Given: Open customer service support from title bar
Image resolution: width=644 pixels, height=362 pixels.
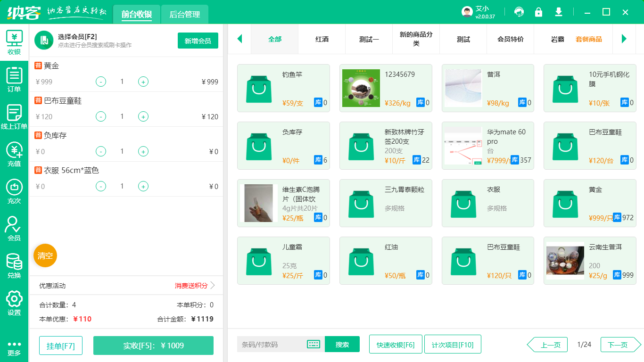Looking at the screenshot, I should [519, 12].
